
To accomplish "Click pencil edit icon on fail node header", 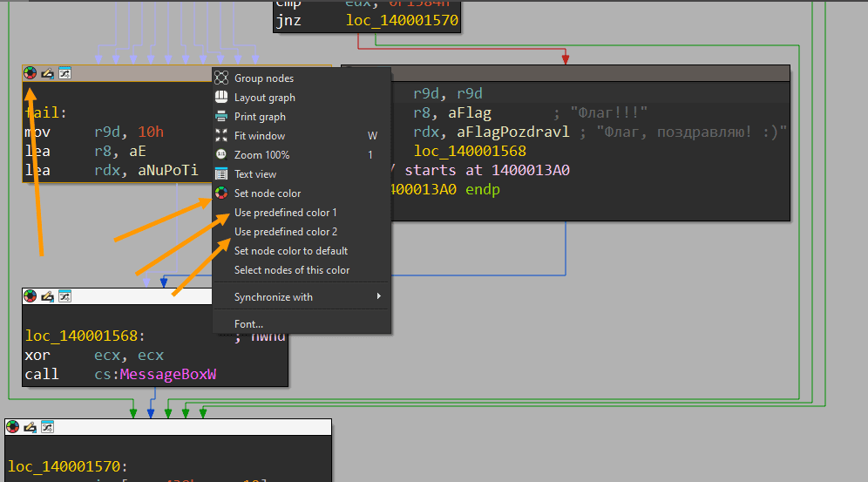I will click(x=47, y=73).
